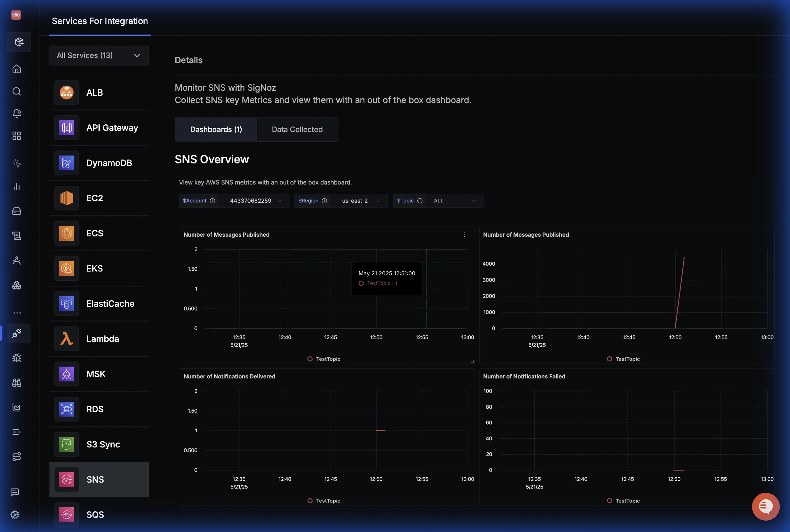The image size is (790, 532).
Task: Open the alerts bell icon
Action: 17,113
